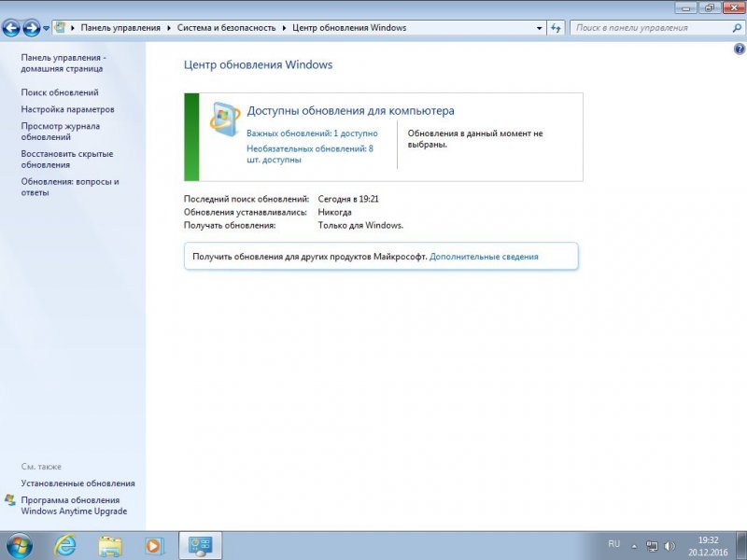Select Control Panel taskbar button

click(x=200, y=546)
